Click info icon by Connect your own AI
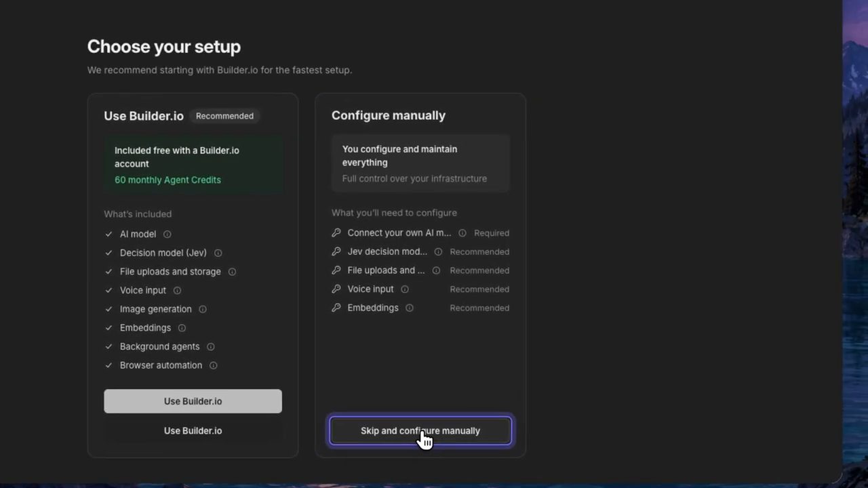Viewport: 868px width, 488px height. coord(462,232)
